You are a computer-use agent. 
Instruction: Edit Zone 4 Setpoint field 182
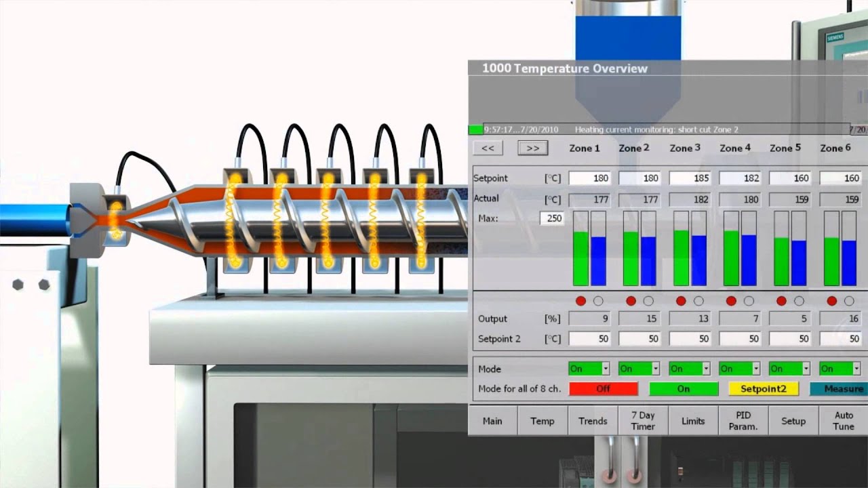(x=740, y=178)
